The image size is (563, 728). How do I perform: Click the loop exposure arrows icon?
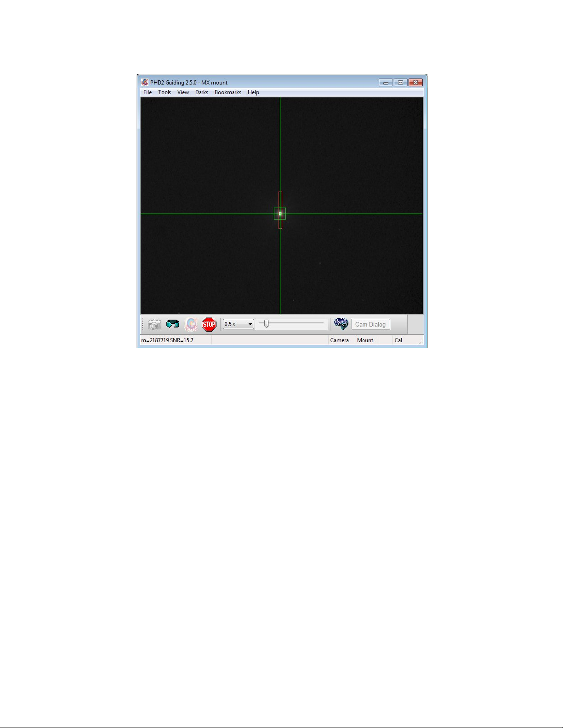point(173,324)
